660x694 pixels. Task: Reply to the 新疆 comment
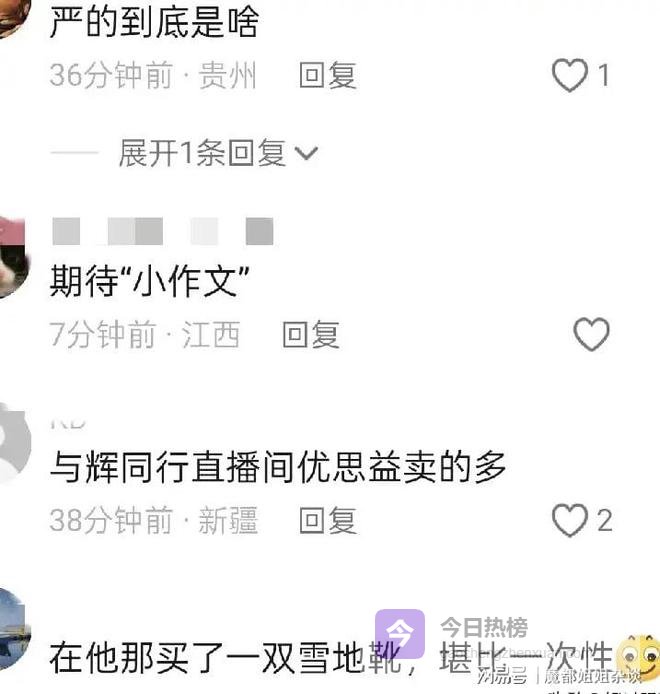point(328,520)
